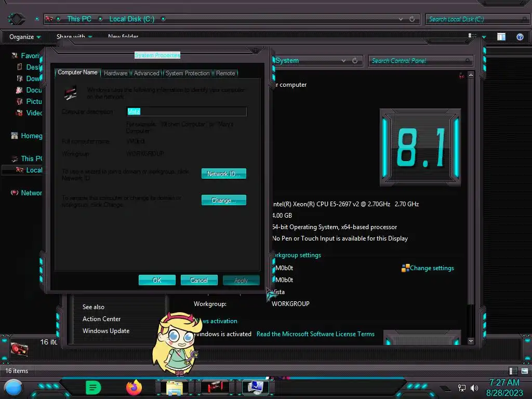This screenshot has width=532, height=399.
Task: Switch to the Hardware tab
Action: tap(116, 73)
